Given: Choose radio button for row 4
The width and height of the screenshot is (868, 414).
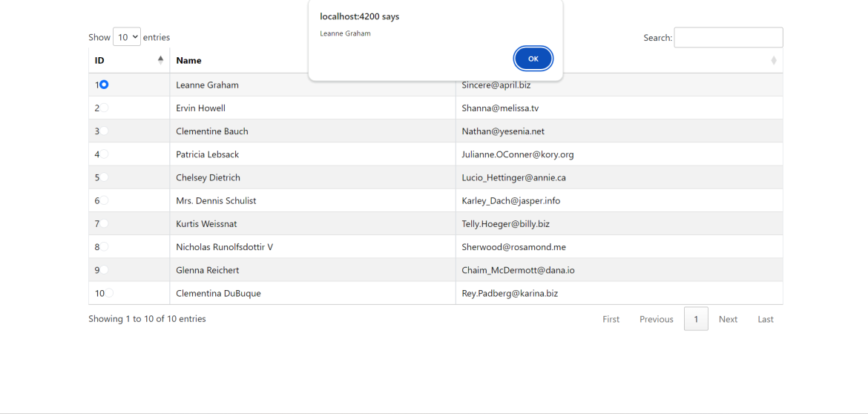Looking at the screenshot, I should [104, 154].
